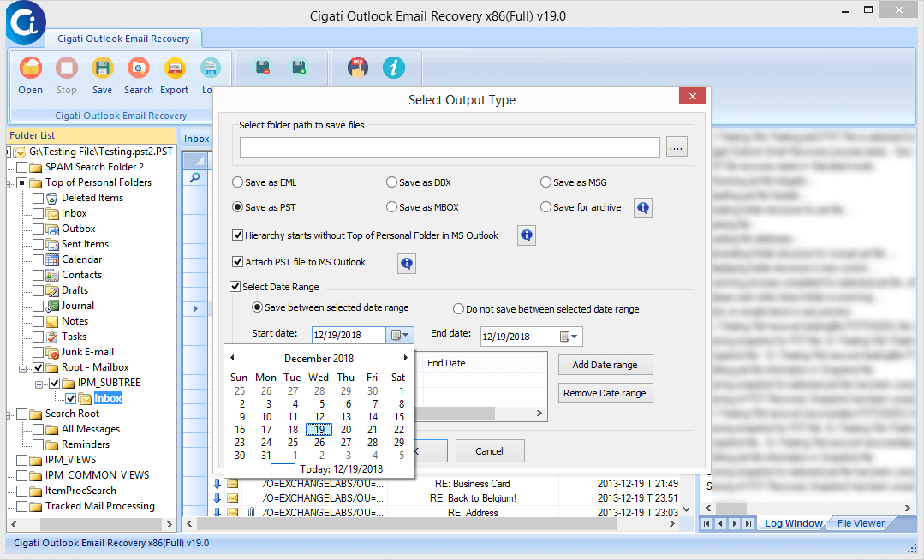Collapse the Top of Personal Folders node
This screenshot has width=924, height=560.
pos(9,184)
